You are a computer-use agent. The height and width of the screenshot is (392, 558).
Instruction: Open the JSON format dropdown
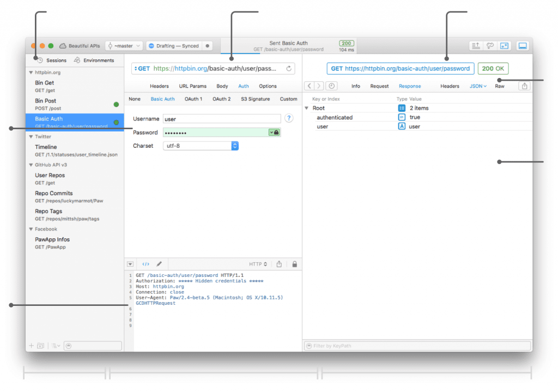477,86
